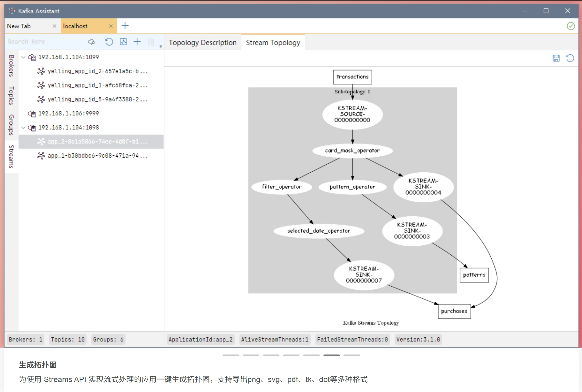Screen dimensions: 582x392
Task: Click the KSTREAM-SINK-0000000003 node
Action: [412, 231]
